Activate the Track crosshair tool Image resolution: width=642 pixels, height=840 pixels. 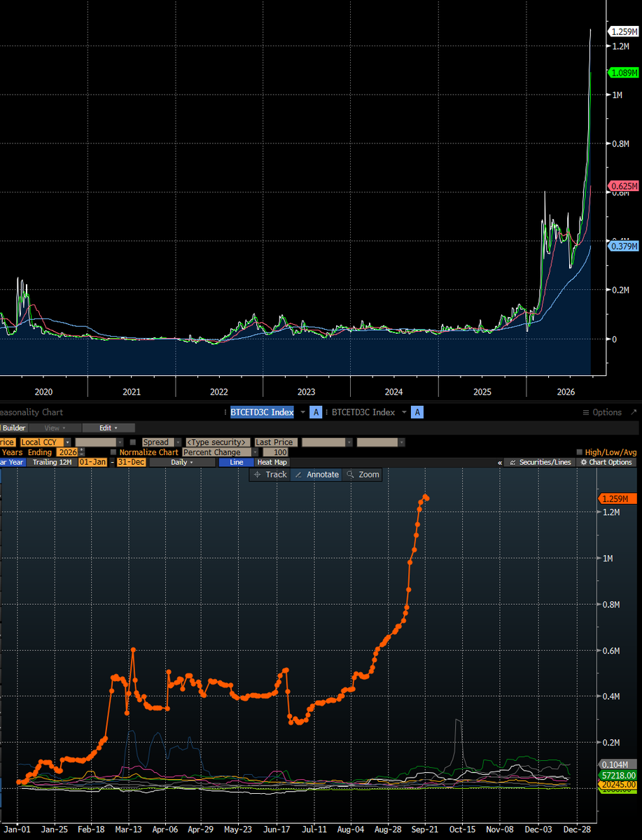tap(270, 475)
